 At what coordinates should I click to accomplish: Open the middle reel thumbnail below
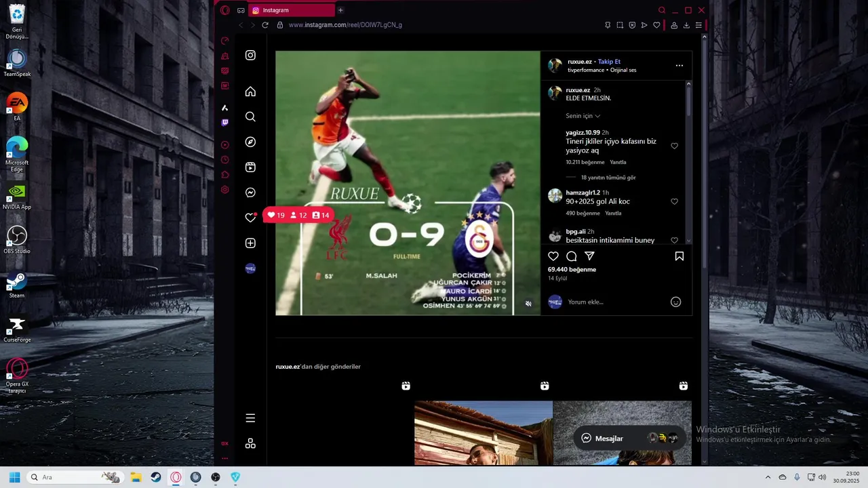(x=484, y=433)
